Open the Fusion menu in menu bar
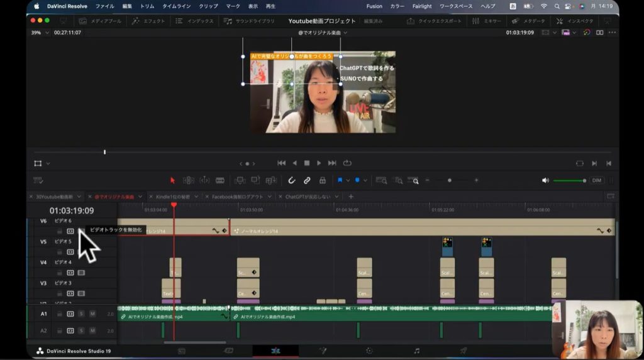This screenshot has width=644, height=360. coord(374,6)
